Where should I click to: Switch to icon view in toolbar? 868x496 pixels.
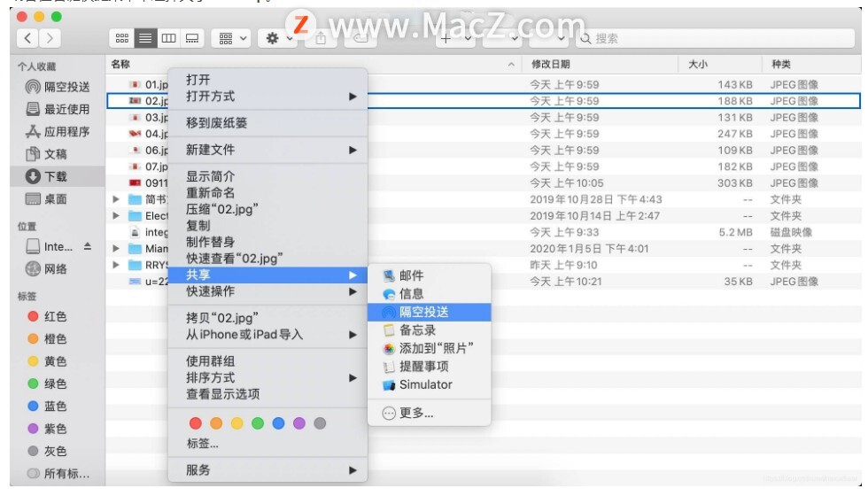click(122, 38)
